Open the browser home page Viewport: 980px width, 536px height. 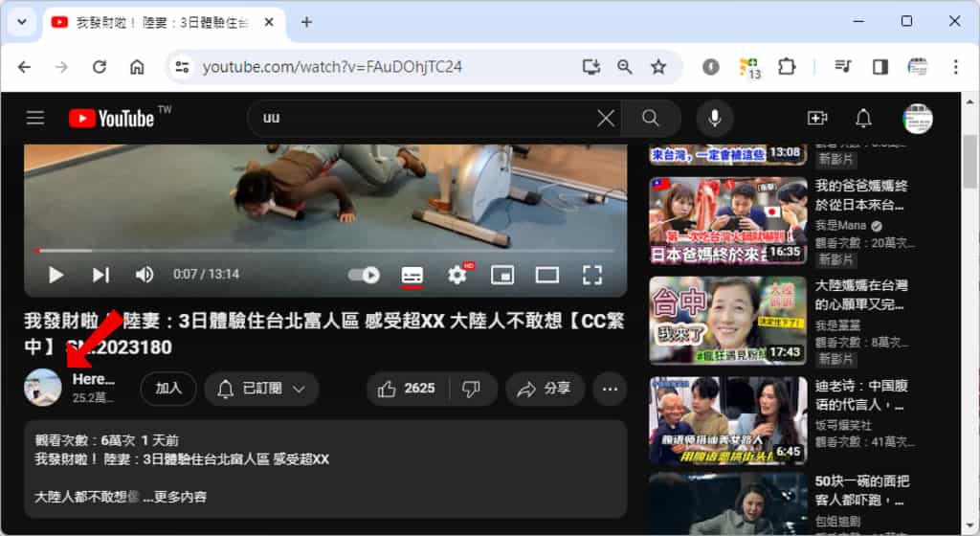point(137,67)
